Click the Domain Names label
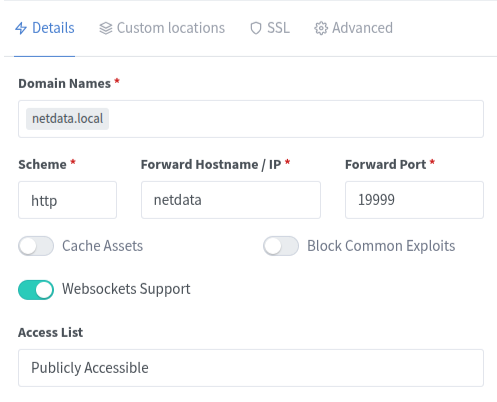 tap(65, 83)
